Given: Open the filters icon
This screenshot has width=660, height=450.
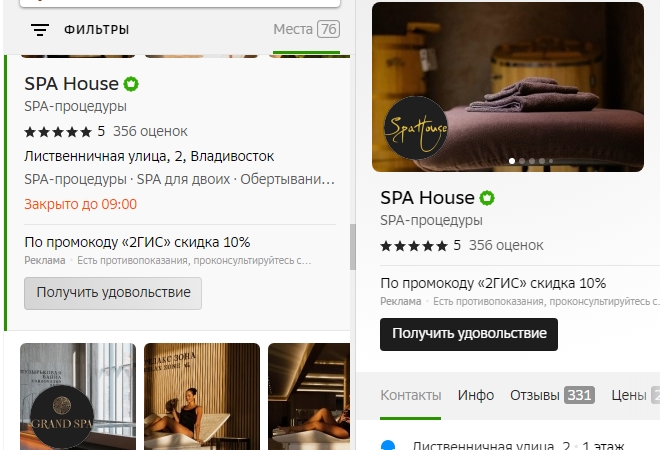Looking at the screenshot, I should 40,30.
